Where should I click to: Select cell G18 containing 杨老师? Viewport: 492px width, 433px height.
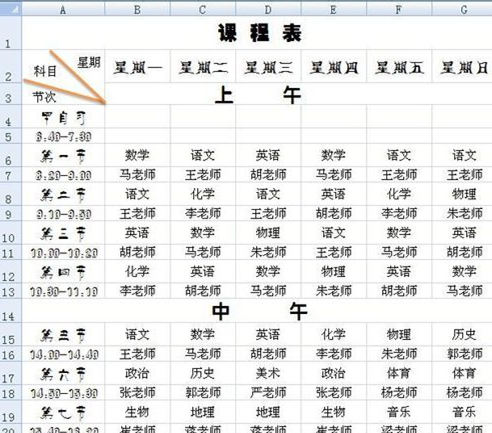pyautogui.click(x=462, y=392)
